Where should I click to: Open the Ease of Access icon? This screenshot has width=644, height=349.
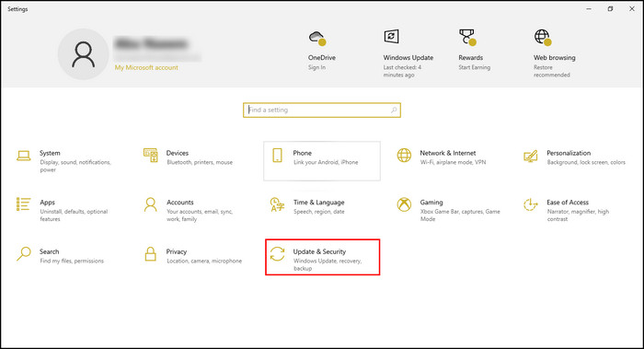pyautogui.click(x=531, y=204)
